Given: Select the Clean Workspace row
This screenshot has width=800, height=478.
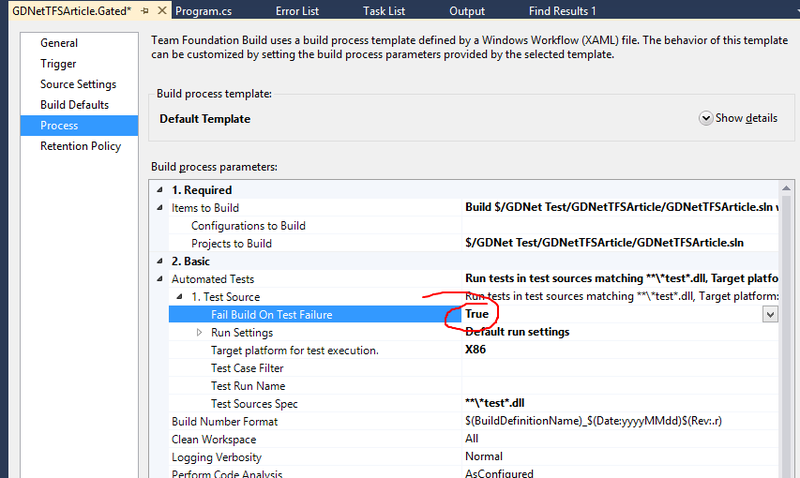Looking at the screenshot, I should [315, 440].
